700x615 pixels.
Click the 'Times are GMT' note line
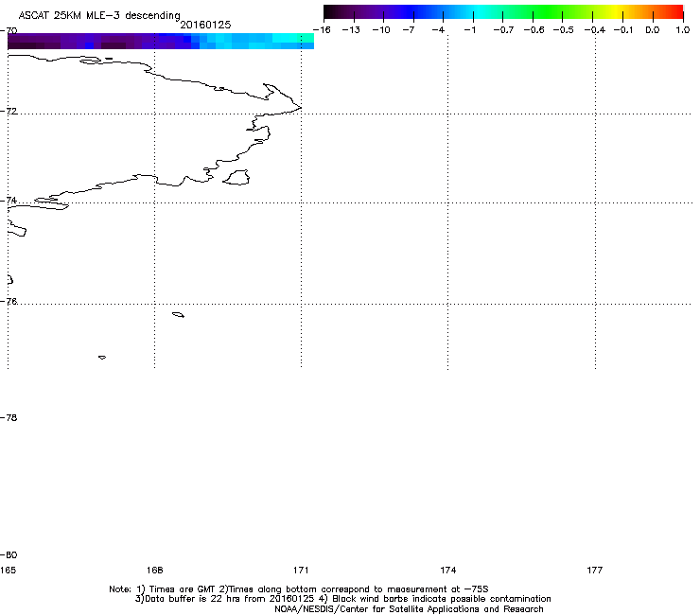coord(299,589)
